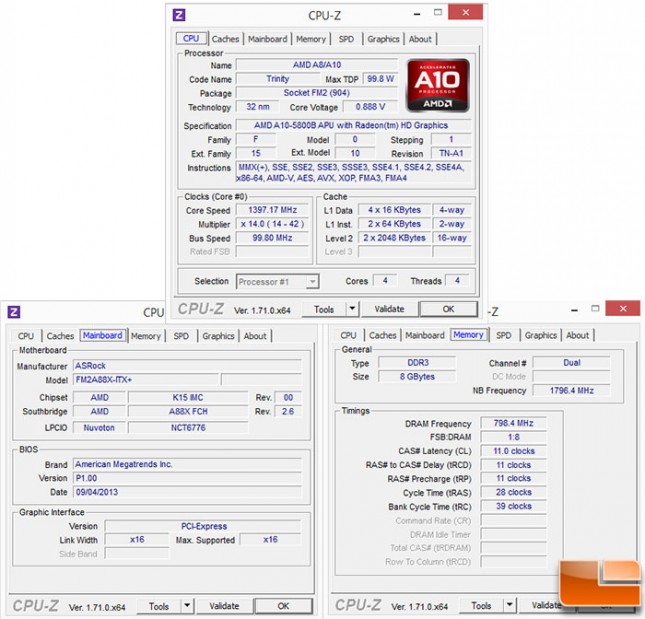
Task: Click the Southbridge value A88X FCH
Action: pos(188,411)
